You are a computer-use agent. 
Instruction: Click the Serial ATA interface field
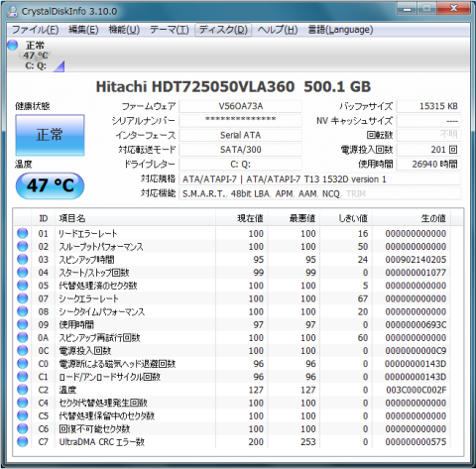pos(240,135)
